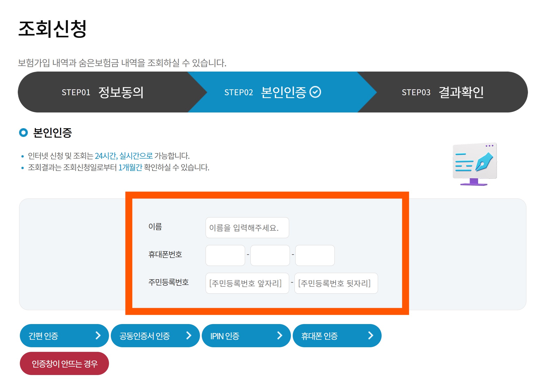This screenshot has width=546, height=392.
Task: Click the 이름 name input field
Action: point(247,228)
